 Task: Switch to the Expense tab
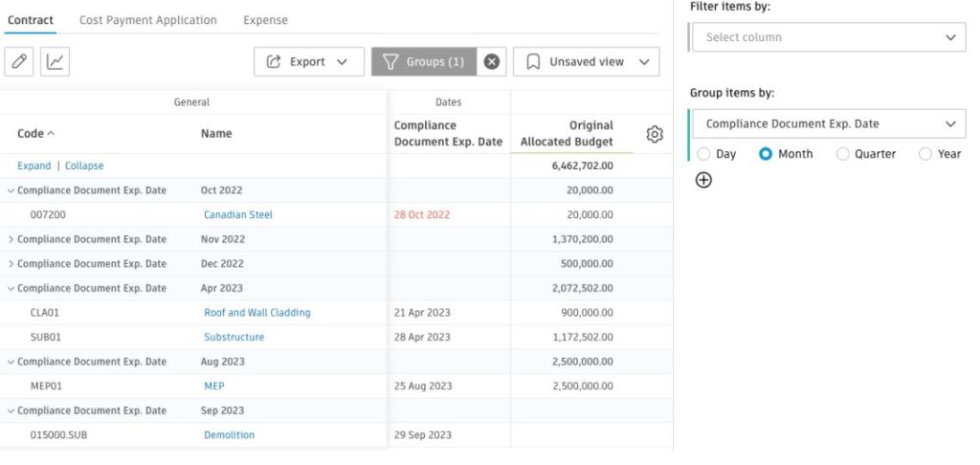266,20
